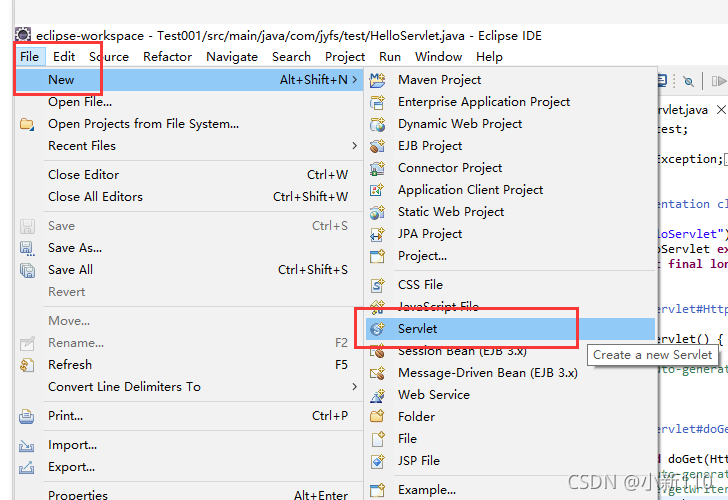The image size is (728, 500).
Task: Open the Project menu
Action: (345, 57)
